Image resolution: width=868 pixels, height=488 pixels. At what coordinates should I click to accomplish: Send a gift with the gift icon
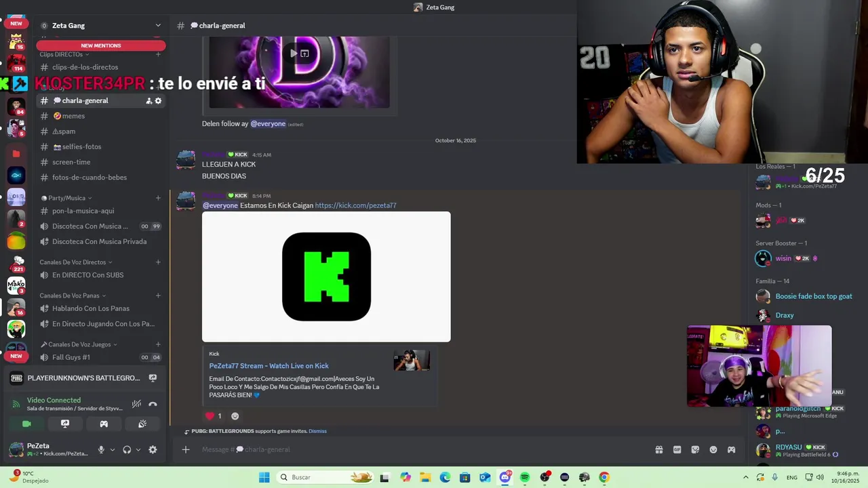tap(658, 449)
